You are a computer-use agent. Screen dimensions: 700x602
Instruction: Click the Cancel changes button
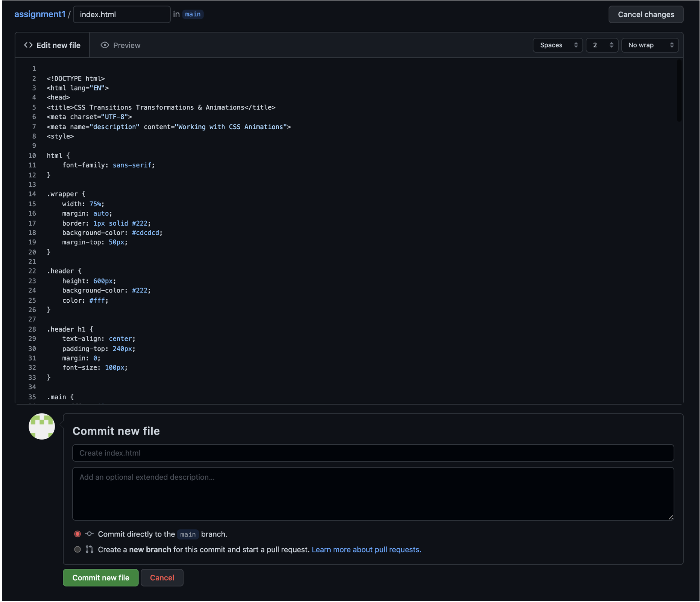645,15
